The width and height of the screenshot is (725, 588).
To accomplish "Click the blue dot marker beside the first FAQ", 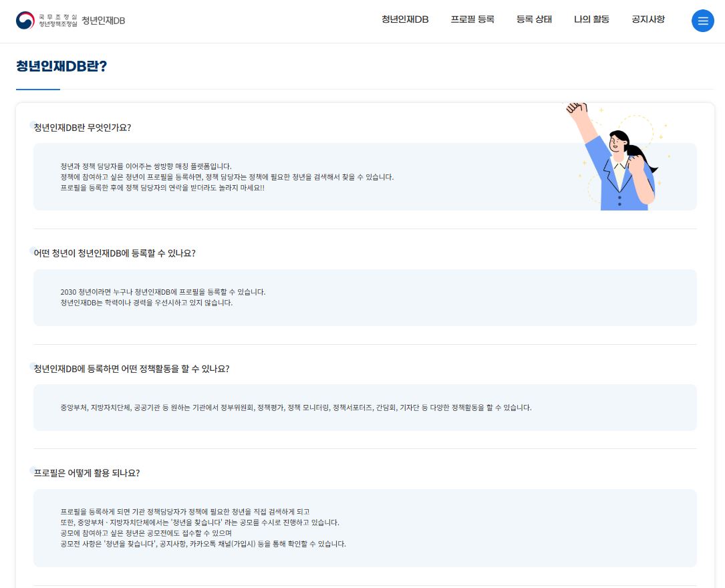I will click(x=33, y=124).
